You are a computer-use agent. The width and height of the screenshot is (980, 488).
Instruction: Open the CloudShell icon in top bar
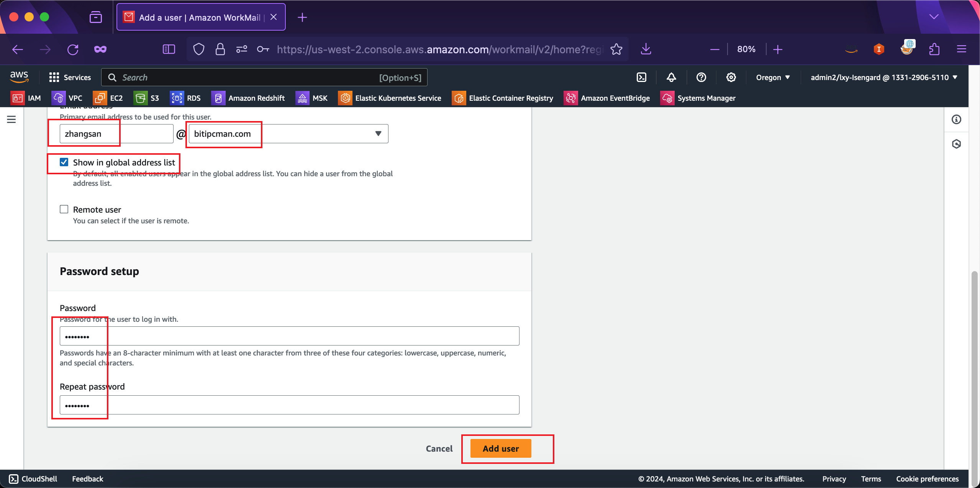(641, 77)
